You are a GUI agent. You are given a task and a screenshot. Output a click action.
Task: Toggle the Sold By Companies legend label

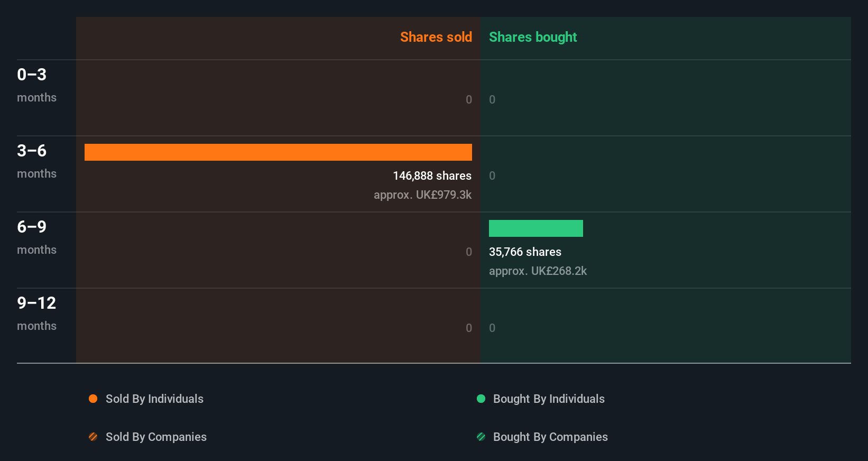click(156, 437)
